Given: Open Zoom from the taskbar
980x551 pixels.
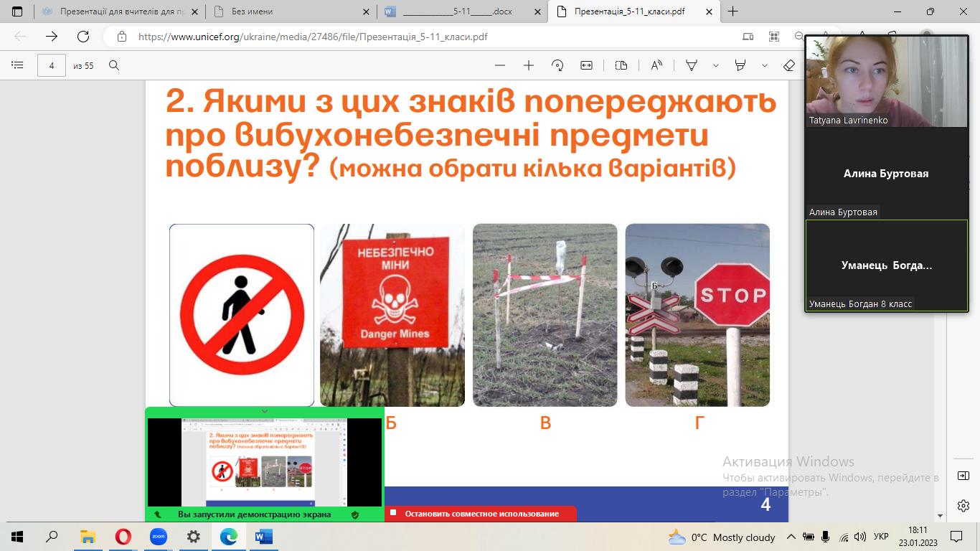Looking at the screenshot, I should pos(158,536).
